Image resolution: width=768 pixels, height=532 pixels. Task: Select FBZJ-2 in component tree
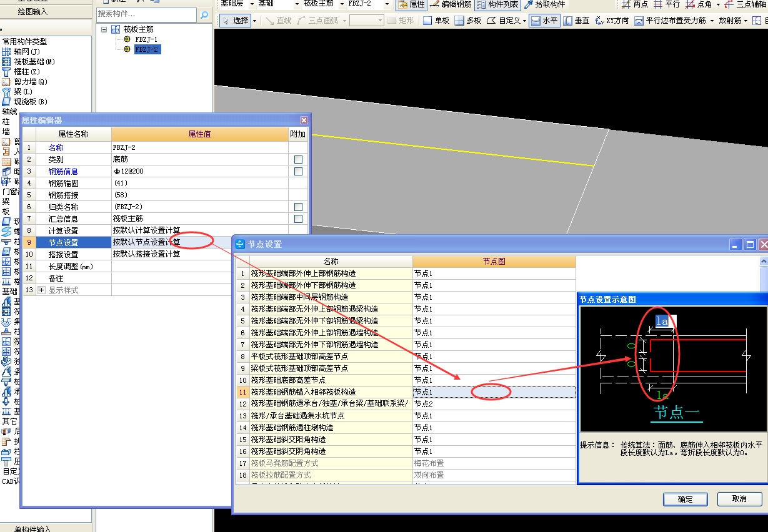(147, 49)
